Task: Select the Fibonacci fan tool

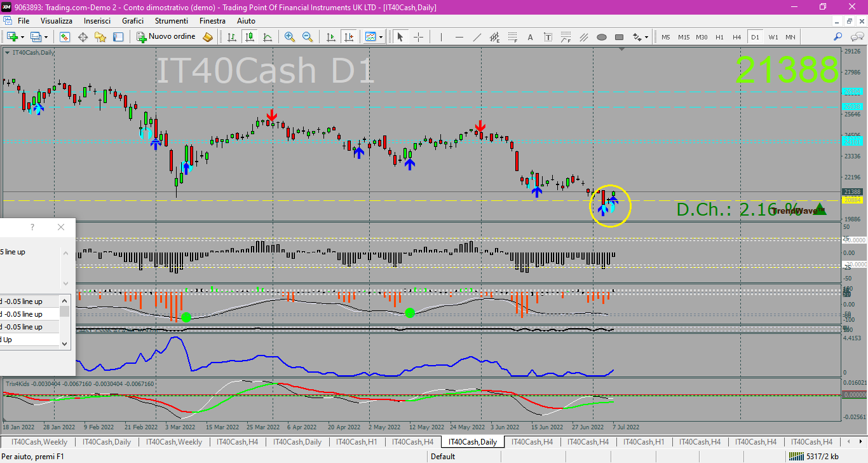Action: coord(566,37)
